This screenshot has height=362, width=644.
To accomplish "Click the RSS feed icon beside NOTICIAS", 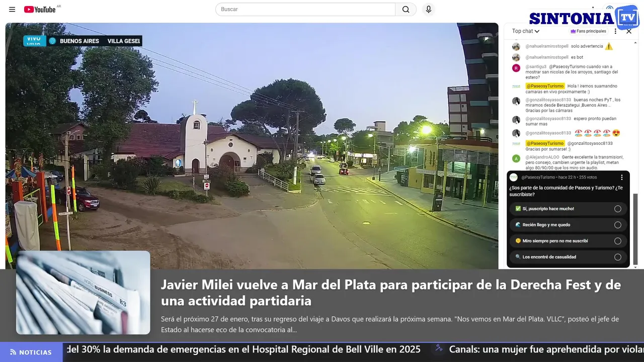I will tap(13, 352).
